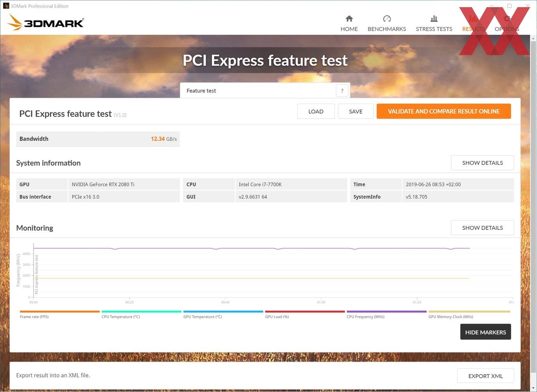The image size is (537, 392).
Task: Click HIDE MARKERS button
Action: (486, 332)
